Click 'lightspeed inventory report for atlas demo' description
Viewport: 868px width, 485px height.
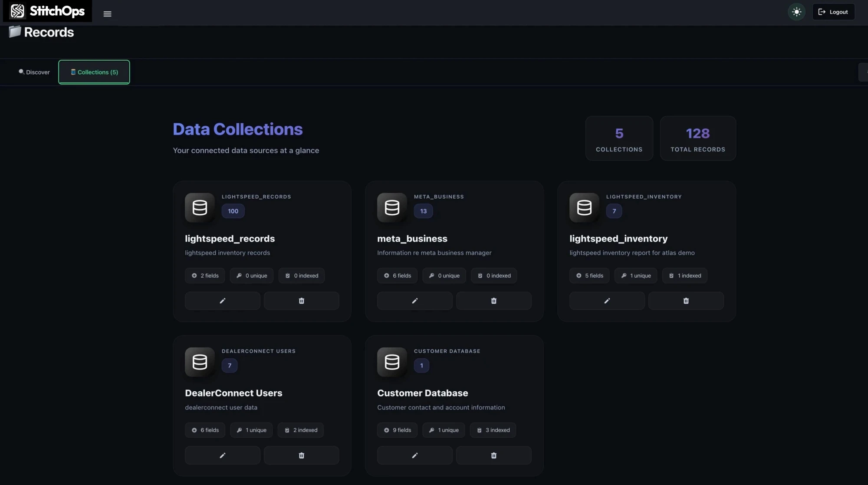click(632, 253)
